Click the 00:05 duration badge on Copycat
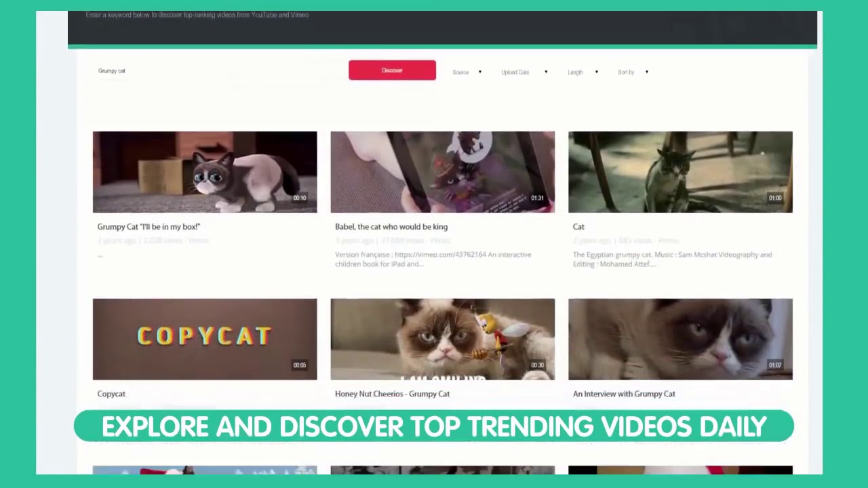Screen dimensions: 868x488 [x=299, y=365]
